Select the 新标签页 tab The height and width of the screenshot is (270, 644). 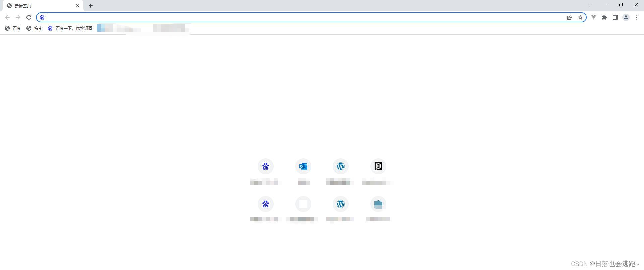pyautogui.click(x=44, y=6)
